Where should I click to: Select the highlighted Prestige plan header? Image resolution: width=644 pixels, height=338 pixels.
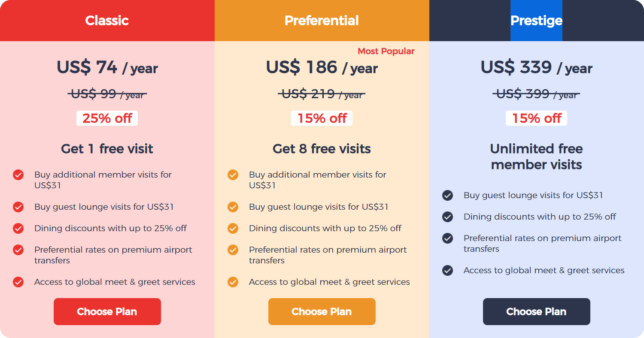[x=536, y=21]
